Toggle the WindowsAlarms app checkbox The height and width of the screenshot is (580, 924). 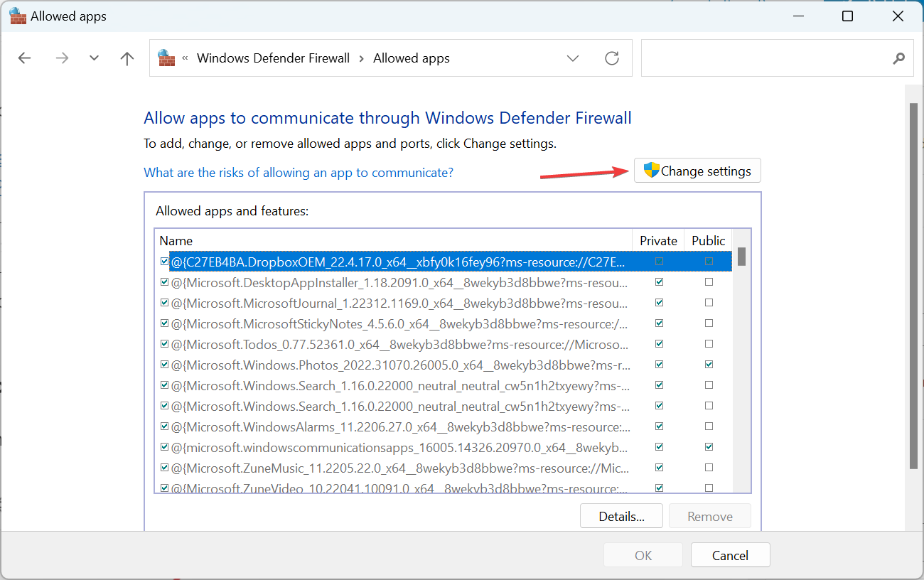pos(165,426)
